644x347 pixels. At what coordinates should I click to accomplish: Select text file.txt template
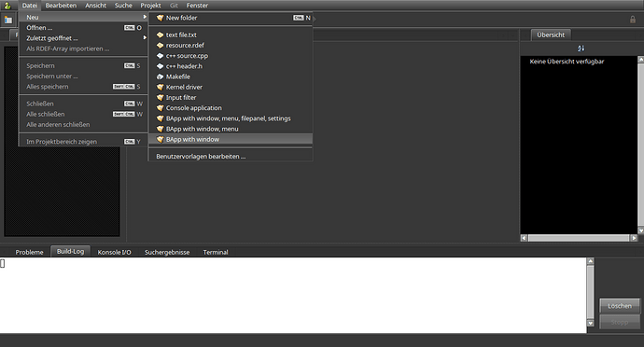(231, 35)
